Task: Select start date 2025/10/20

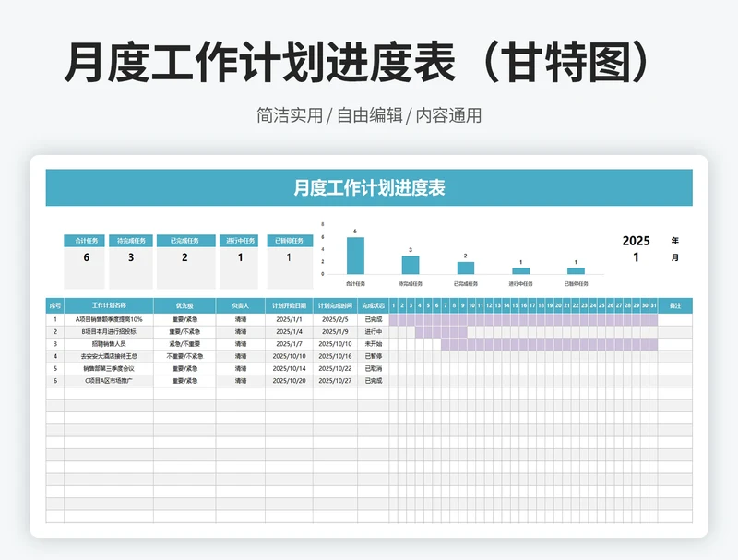Action: (x=289, y=381)
